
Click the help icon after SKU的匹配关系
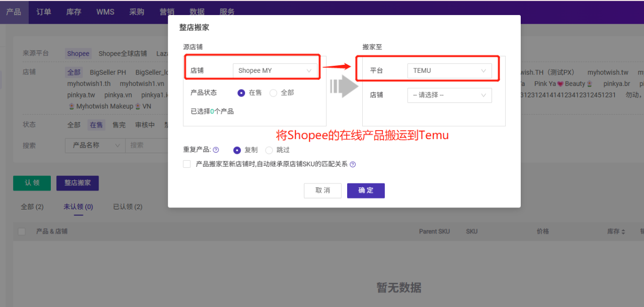click(353, 164)
